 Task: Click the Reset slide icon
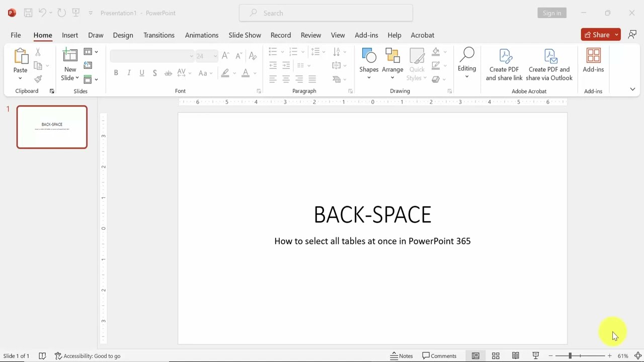(x=88, y=65)
